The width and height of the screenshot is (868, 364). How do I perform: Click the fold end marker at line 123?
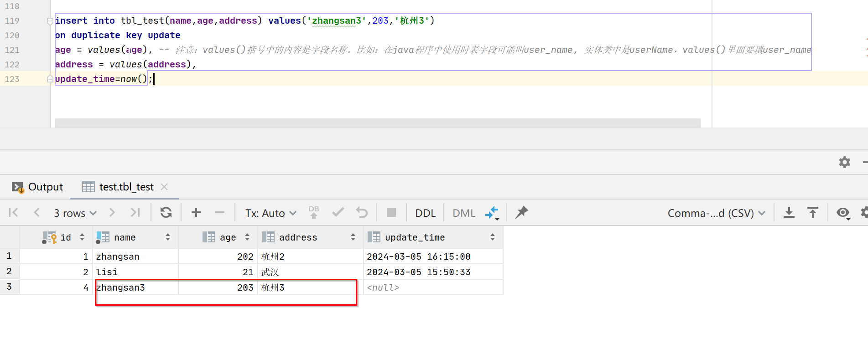50,79
